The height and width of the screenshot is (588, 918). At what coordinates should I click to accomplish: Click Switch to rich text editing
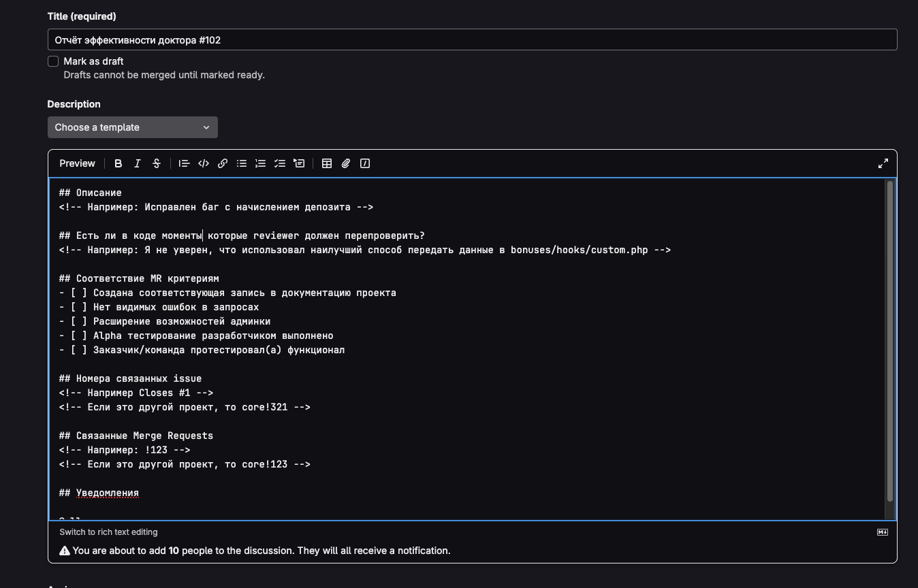point(108,532)
